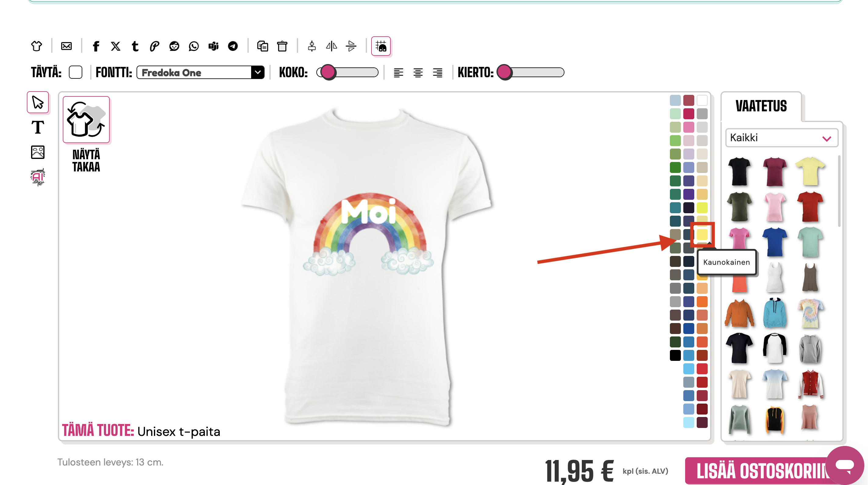Image resolution: width=868 pixels, height=485 pixels.
Task: Toggle the grid snap button
Action: point(381,46)
